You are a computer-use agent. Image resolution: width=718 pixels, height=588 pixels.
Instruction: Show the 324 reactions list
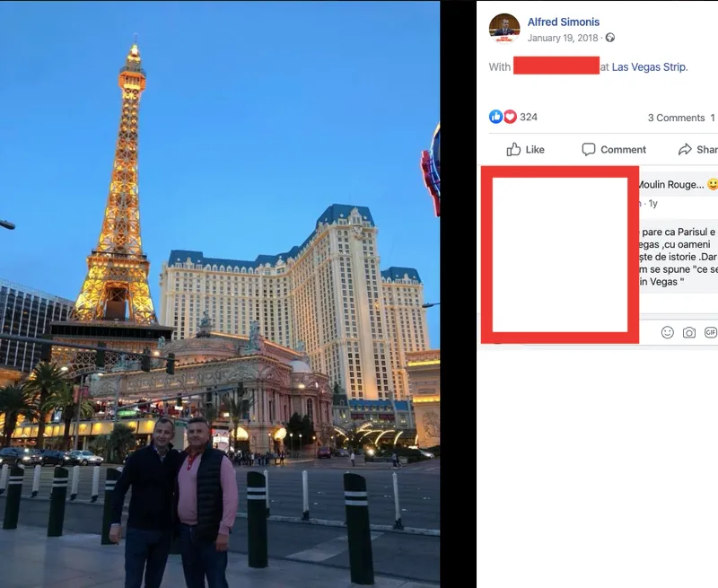(x=529, y=117)
